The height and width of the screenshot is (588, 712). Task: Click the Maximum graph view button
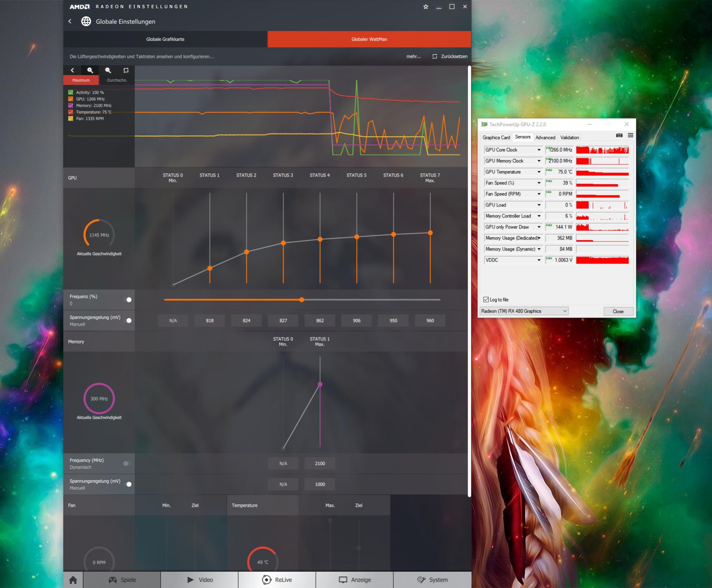(x=81, y=80)
